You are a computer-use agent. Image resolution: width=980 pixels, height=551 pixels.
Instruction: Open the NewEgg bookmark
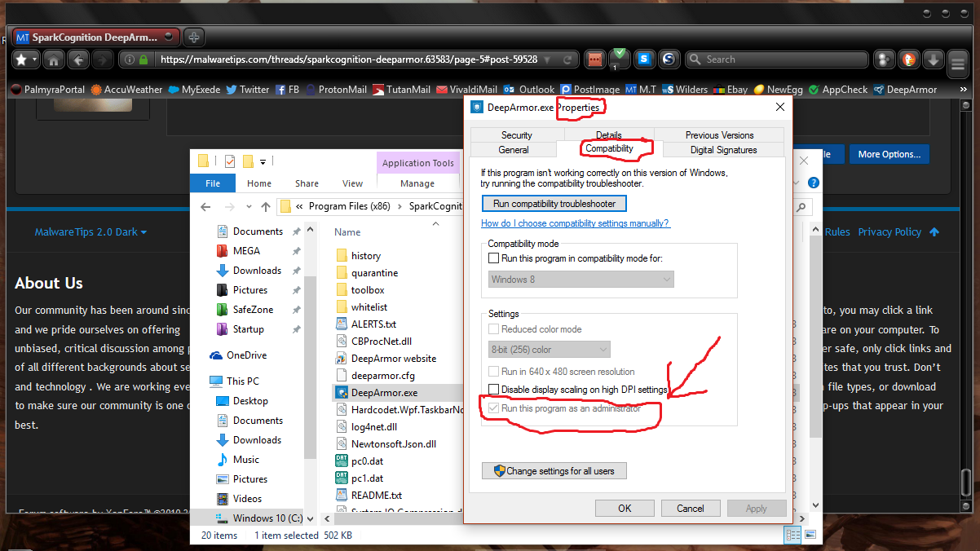(778, 90)
